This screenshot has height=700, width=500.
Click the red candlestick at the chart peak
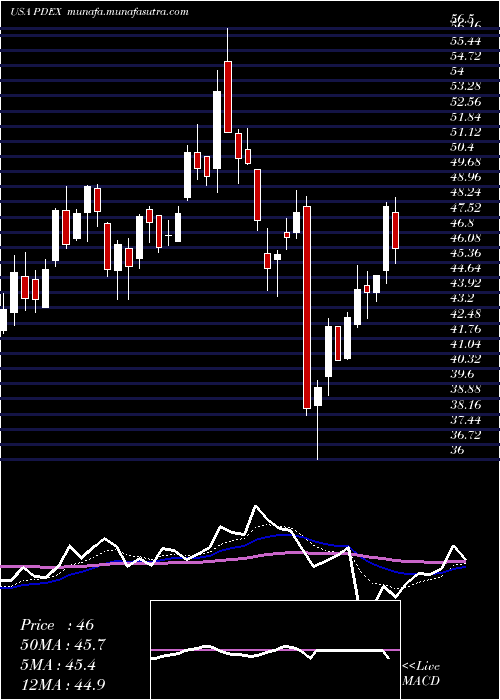pyautogui.click(x=228, y=97)
